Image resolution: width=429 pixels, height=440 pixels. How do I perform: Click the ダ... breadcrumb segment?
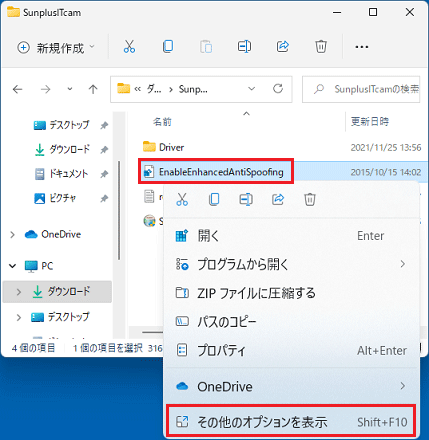pyautogui.click(x=154, y=89)
